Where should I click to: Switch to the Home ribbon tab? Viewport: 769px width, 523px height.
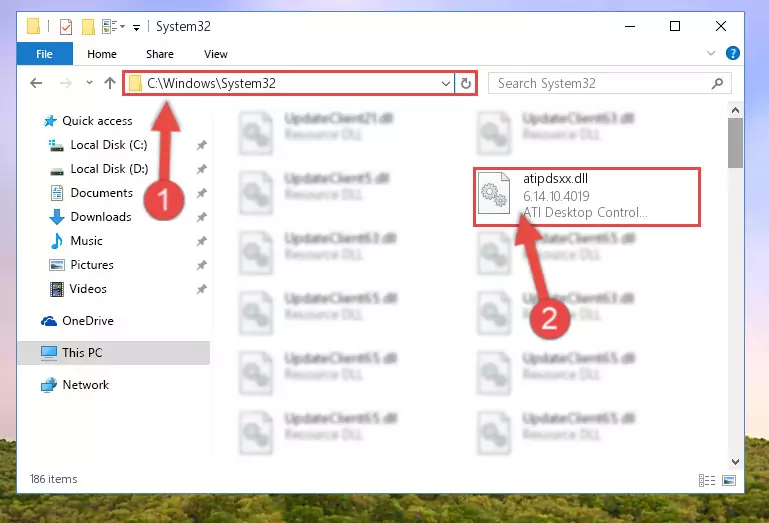coord(102,54)
